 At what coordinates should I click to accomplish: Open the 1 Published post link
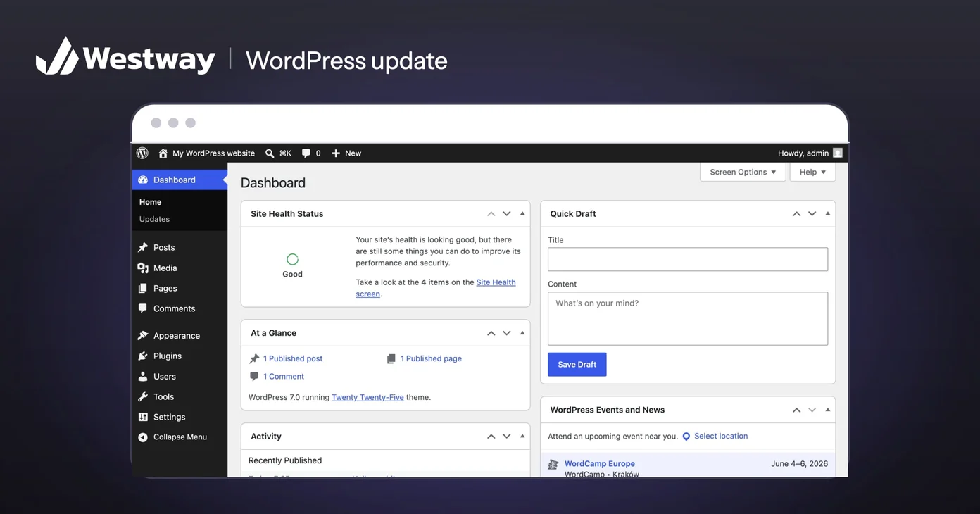(x=293, y=358)
